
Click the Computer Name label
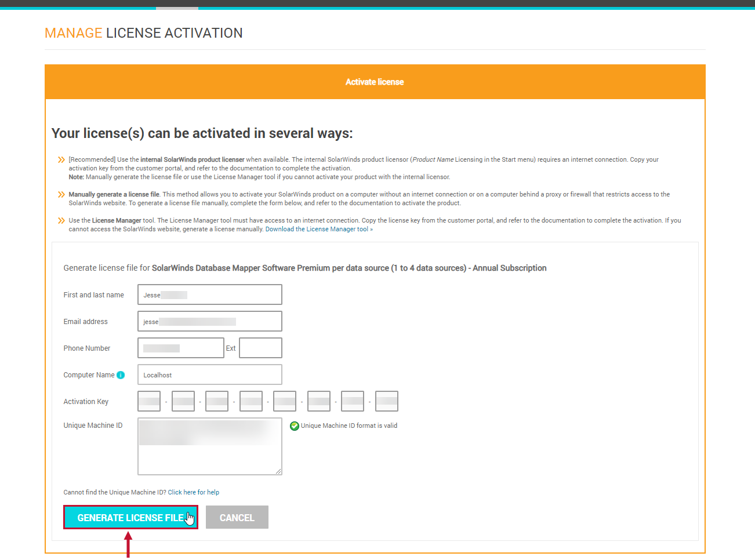click(x=89, y=375)
